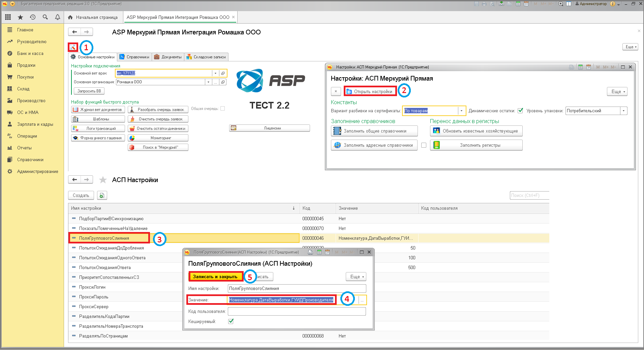Sort by Имя настройки column header
The height and width of the screenshot is (350, 644).
184,208
